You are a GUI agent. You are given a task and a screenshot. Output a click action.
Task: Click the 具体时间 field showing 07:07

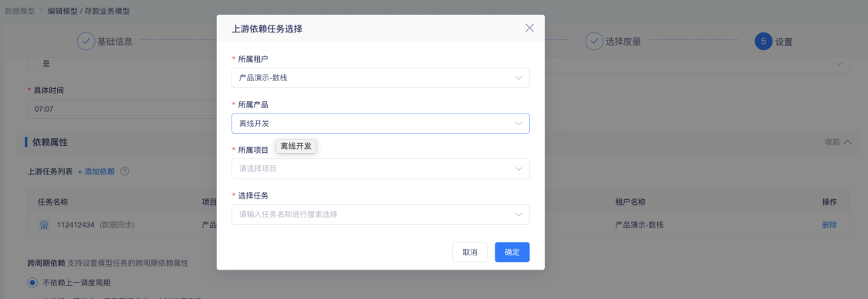coord(122,109)
